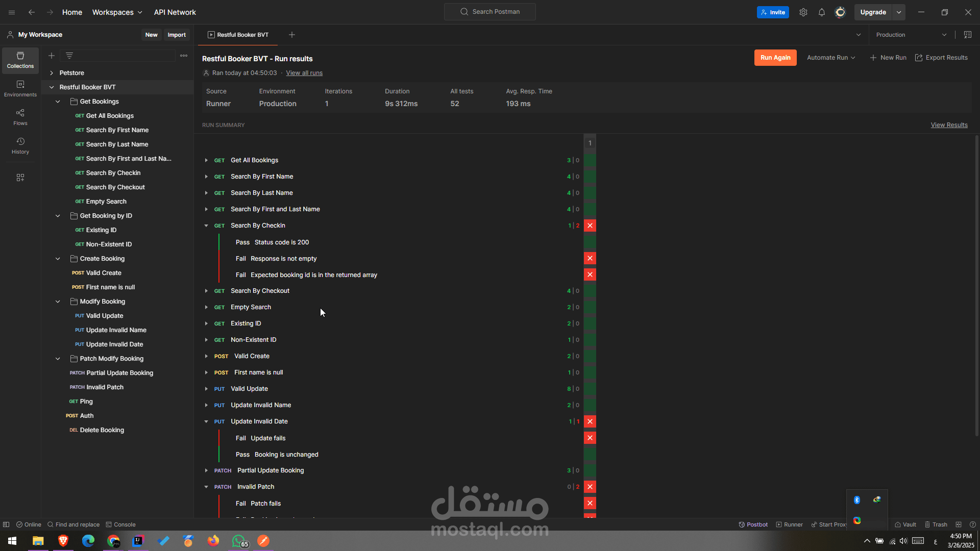Expand the Valid Update result row
980x551 pixels.
[x=206, y=389]
